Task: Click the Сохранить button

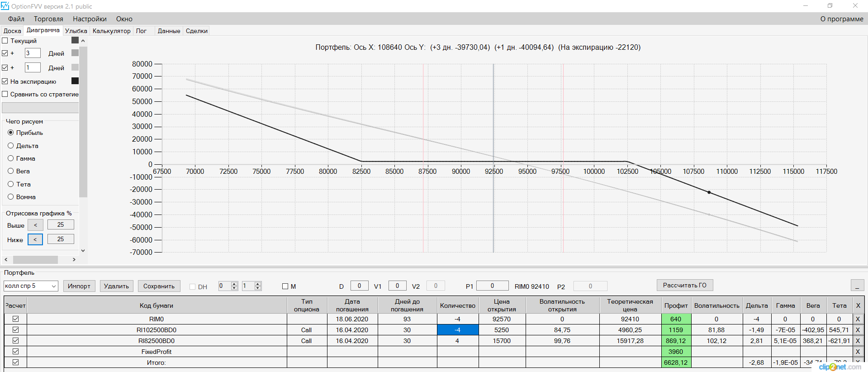Action: 159,286
